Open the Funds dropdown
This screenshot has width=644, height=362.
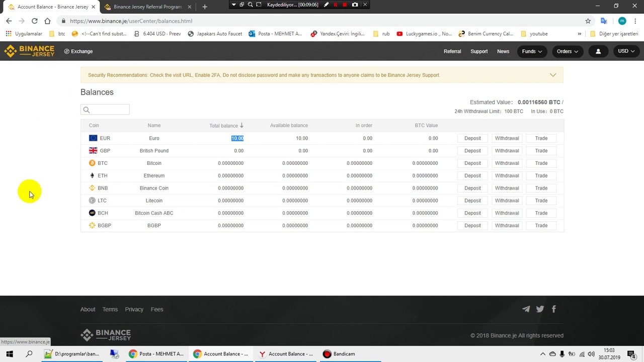(x=532, y=51)
